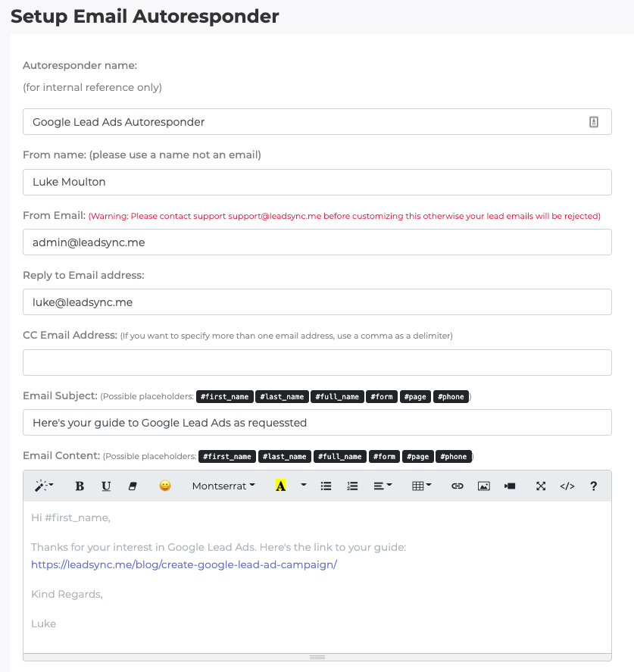The image size is (634, 672).
Task: Click inside the CC Email Address field
Action: pyautogui.click(x=317, y=362)
